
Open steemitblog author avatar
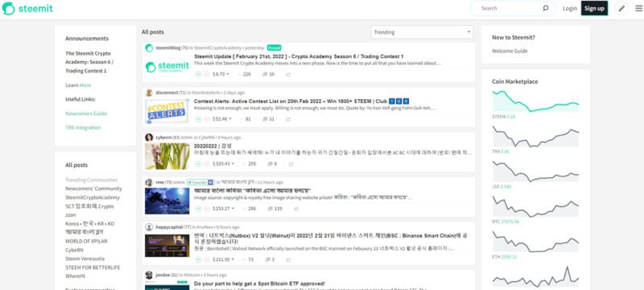pos(149,48)
